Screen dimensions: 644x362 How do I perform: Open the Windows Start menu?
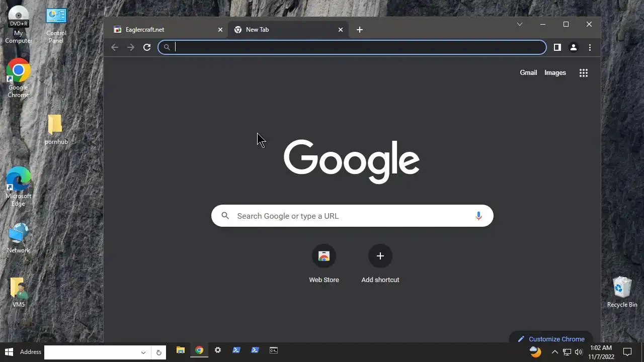(x=9, y=351)
